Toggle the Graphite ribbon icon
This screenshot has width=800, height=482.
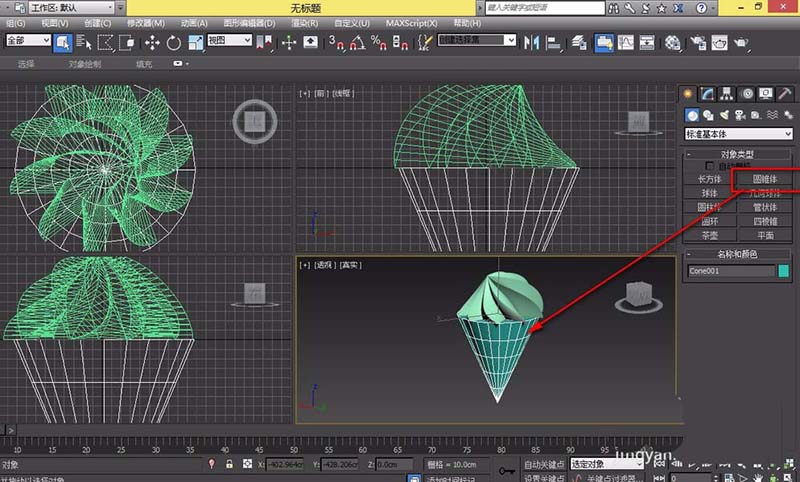pos(604,42)
